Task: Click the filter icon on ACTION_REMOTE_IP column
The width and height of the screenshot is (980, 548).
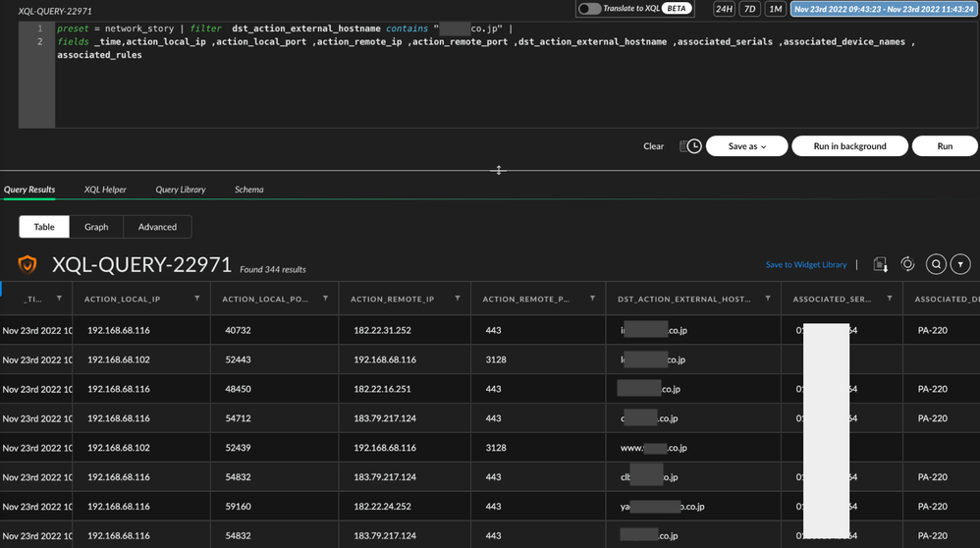Action: (458, 299)
